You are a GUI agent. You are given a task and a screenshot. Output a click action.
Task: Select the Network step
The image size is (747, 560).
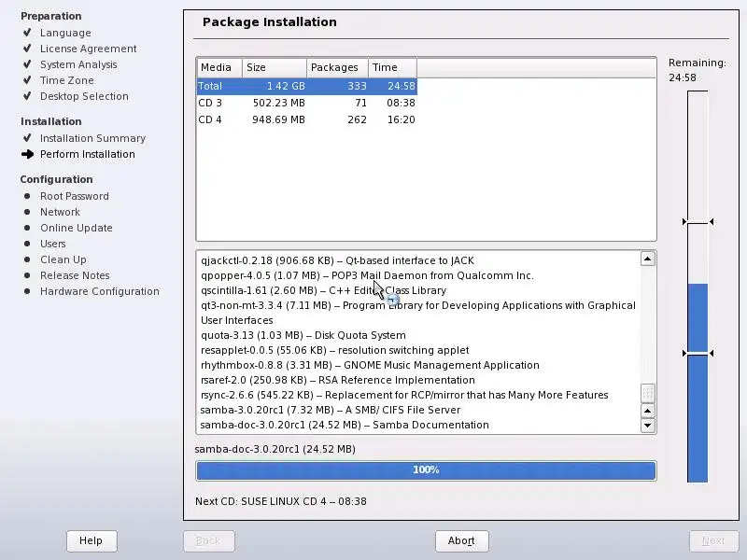pos(60,212)
